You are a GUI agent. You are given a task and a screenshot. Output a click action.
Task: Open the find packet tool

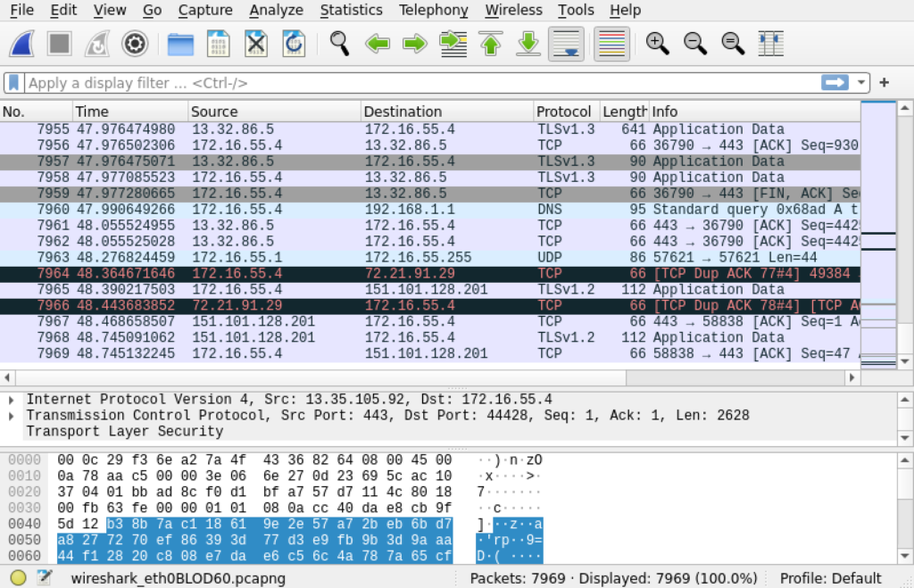click(339, 42)
